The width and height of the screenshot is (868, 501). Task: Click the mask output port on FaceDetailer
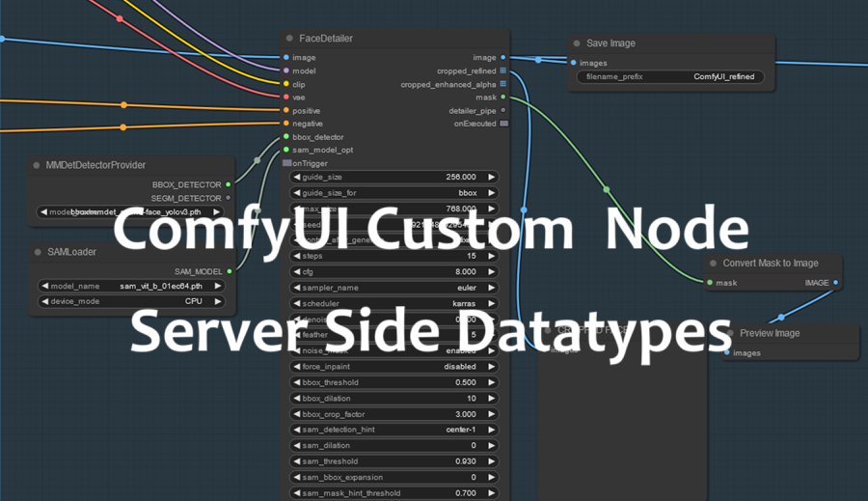(x=502, y=97)
